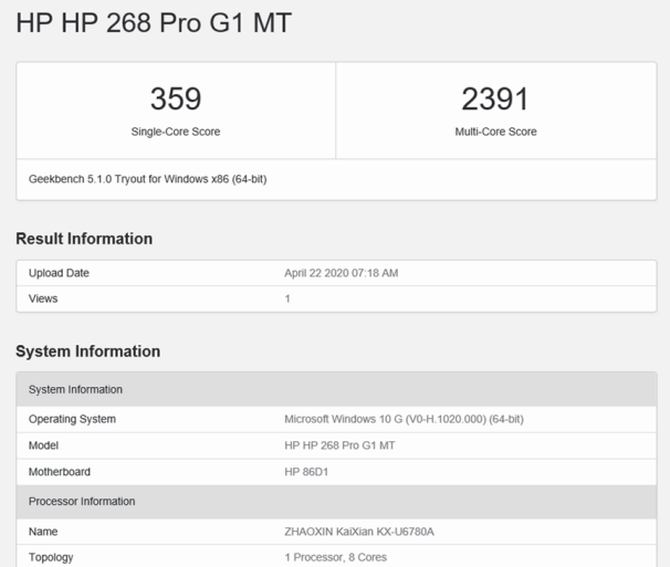The width and height of the screenshot is (670, 567).
Task: Select the multi-core score value 2391
Action: tap(495, 99)
